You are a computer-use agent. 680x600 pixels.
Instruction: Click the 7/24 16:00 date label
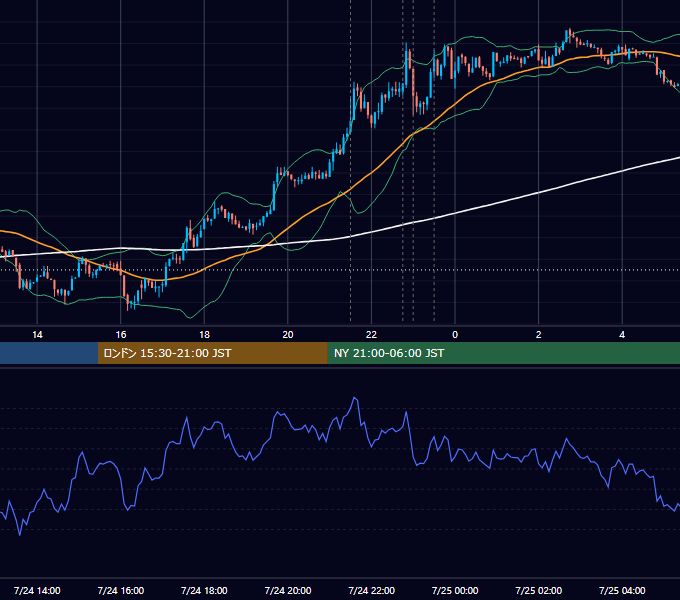click(121, 590)
